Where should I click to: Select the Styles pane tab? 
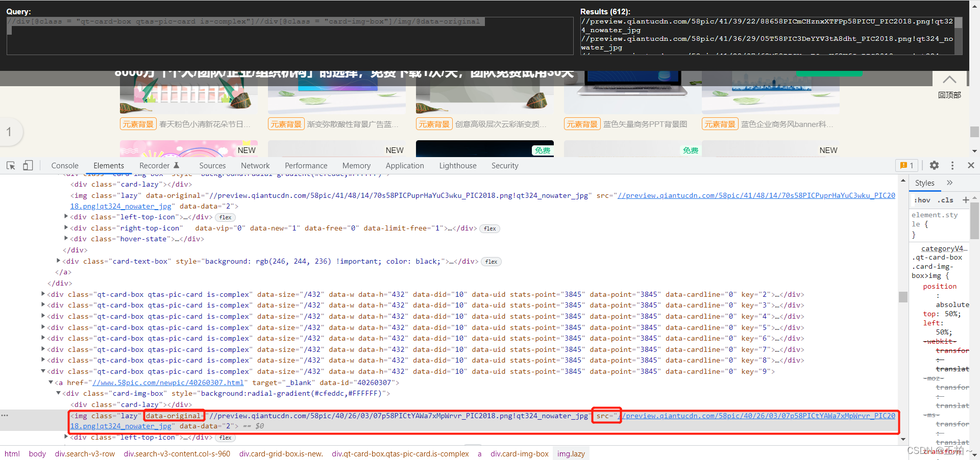[924, 183]
